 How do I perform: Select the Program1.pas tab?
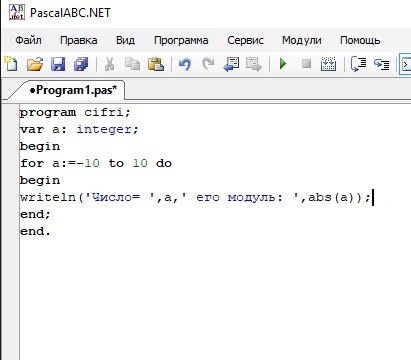73,90
